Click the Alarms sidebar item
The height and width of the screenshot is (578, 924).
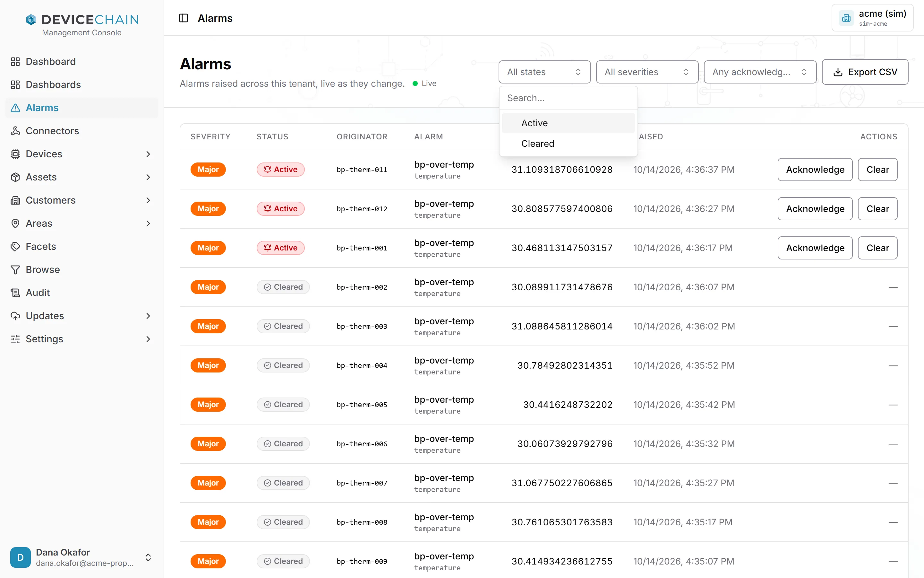pos(82,108)
